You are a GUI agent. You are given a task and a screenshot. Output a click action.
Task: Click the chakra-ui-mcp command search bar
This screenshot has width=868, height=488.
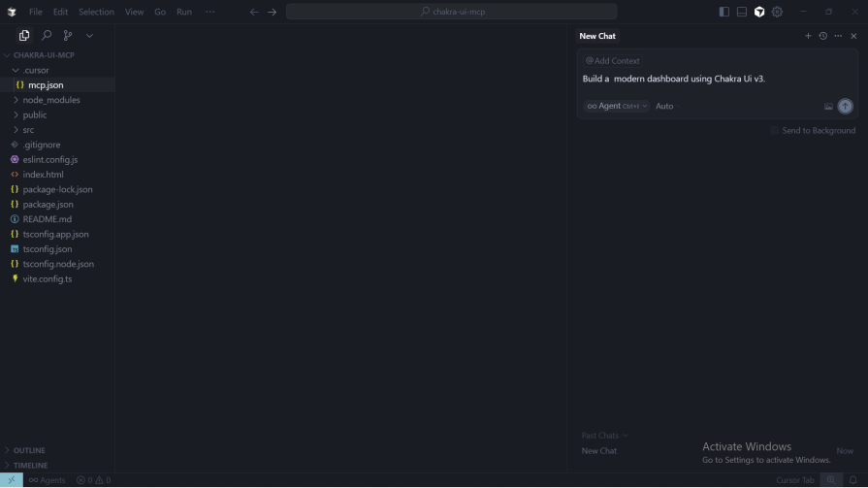point(451,12)
